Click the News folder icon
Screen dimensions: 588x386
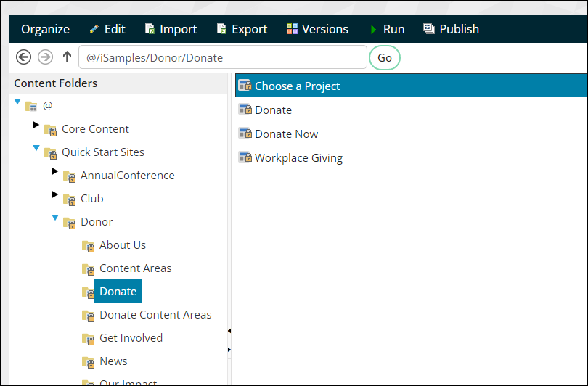(x=88, y=362)
